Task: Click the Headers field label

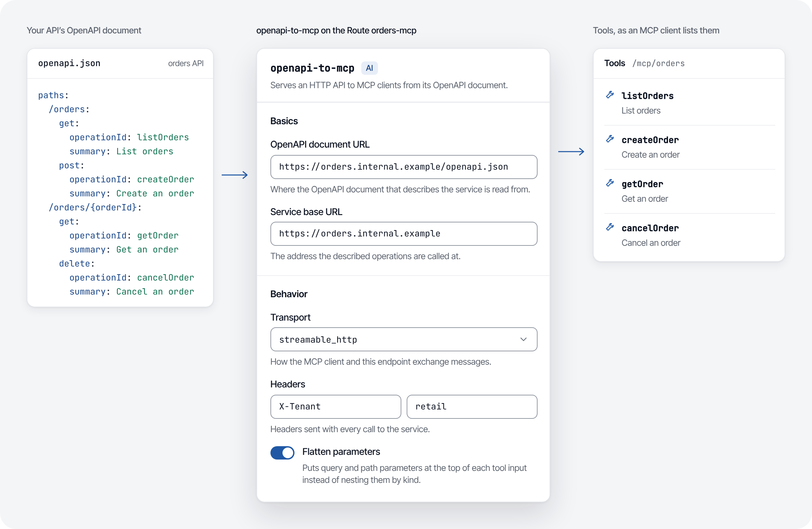Action: (287, 384)
